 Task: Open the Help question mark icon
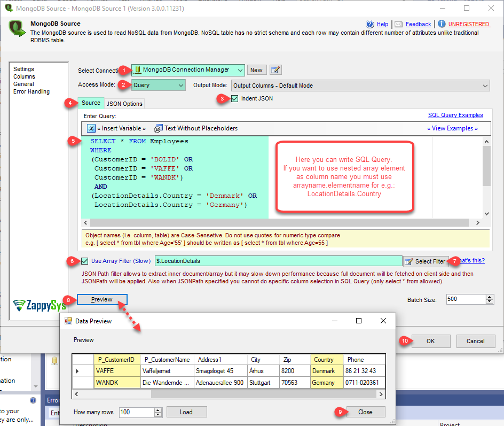[x=370, y=24]
